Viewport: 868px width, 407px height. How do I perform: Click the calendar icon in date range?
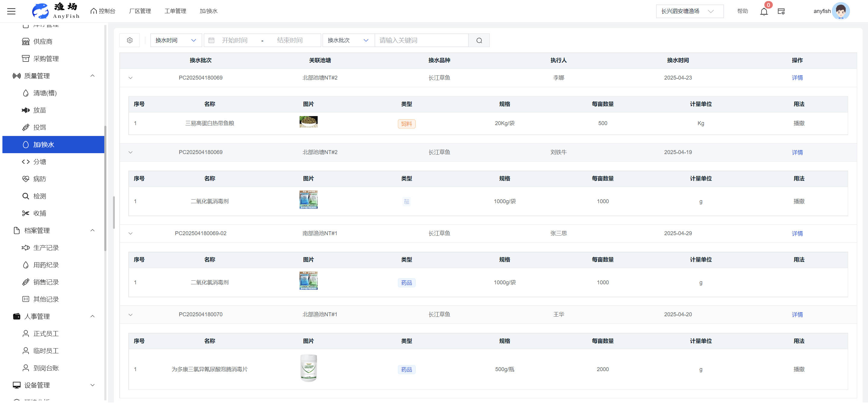pos(211,40)
